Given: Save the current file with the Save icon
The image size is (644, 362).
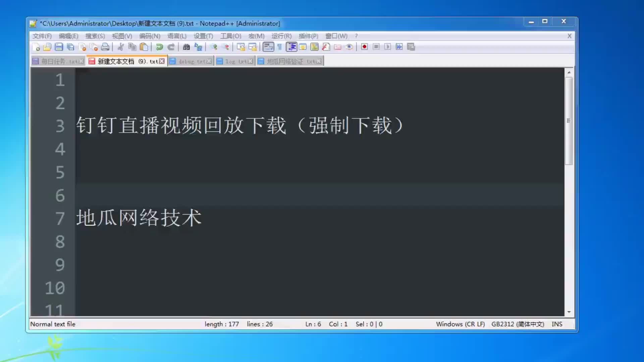Looking at the screenshot, I should tap(59, 47).
